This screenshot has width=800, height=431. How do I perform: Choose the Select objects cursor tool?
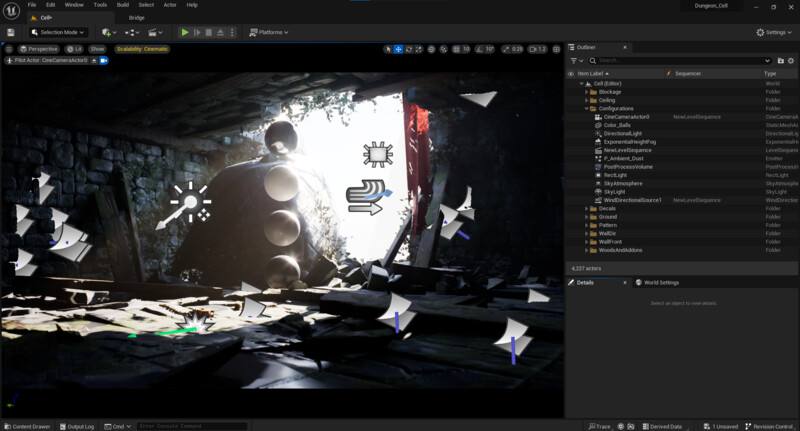pos(388,49)
